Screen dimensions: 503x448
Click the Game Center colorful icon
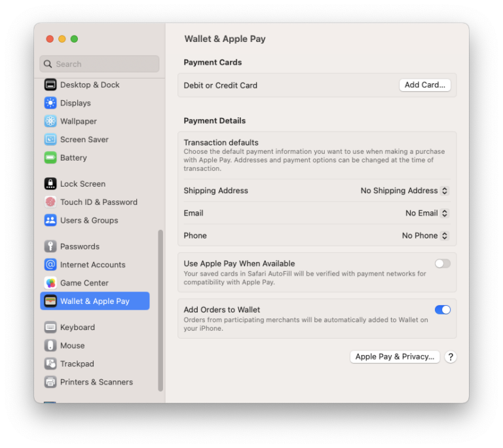pyautogui.click(x=50, y=283)
